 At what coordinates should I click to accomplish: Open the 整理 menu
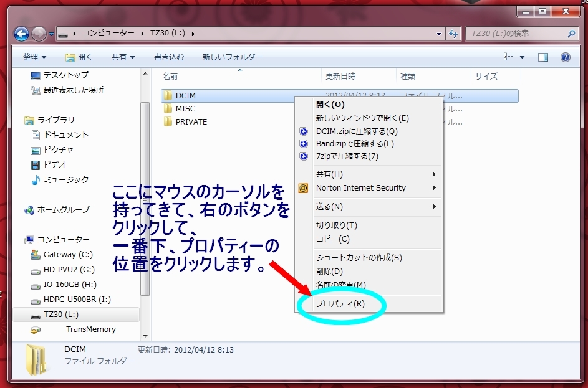pyautogui.click(x=34, y=57)
